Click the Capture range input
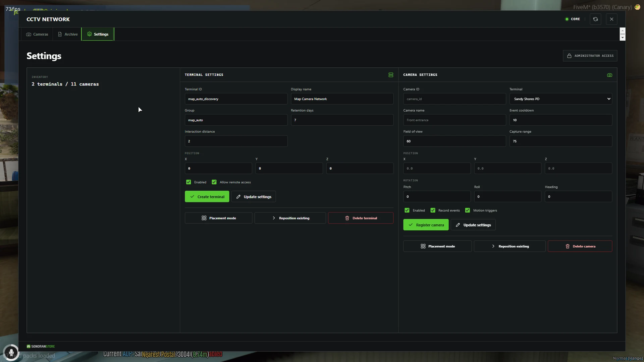 [560, 141]
